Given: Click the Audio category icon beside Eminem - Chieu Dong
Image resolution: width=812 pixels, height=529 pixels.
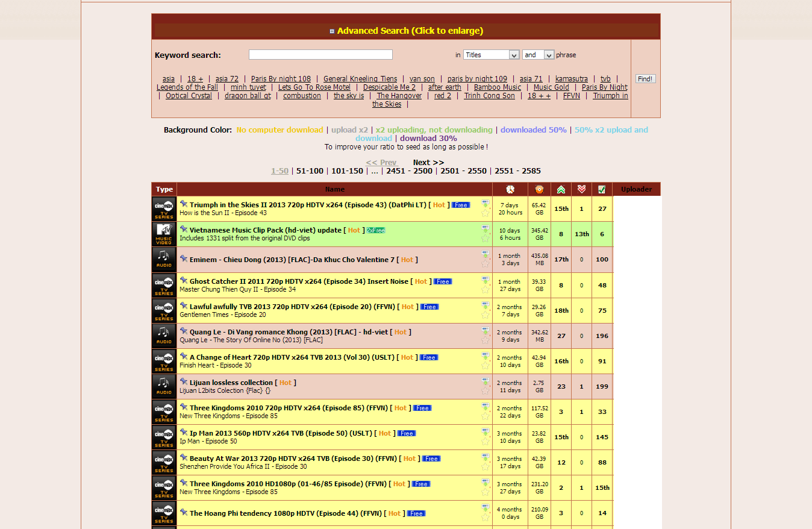Looking at the screenshot, I should point(164,260).
